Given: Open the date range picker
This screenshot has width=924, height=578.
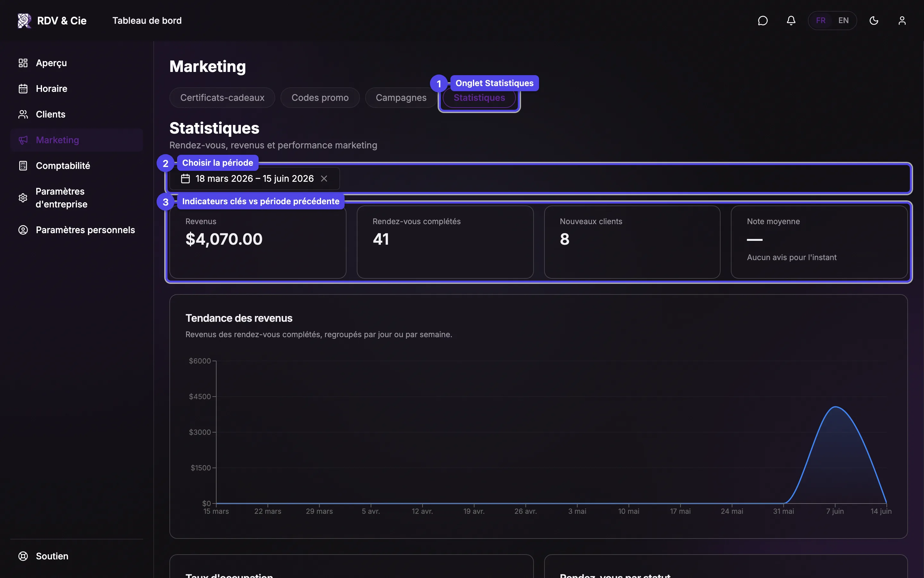Looking at the screenshot, I should point(254,179).
